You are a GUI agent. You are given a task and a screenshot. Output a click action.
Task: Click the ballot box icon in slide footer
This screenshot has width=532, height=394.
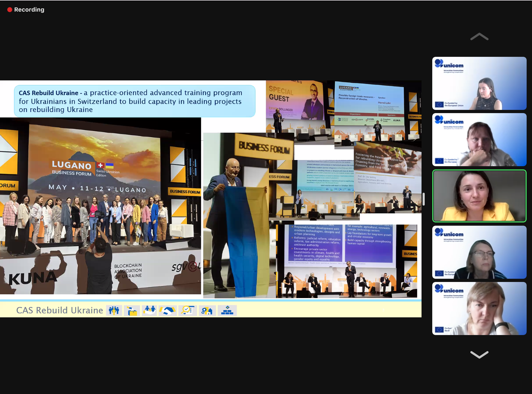tap(132, 311)
